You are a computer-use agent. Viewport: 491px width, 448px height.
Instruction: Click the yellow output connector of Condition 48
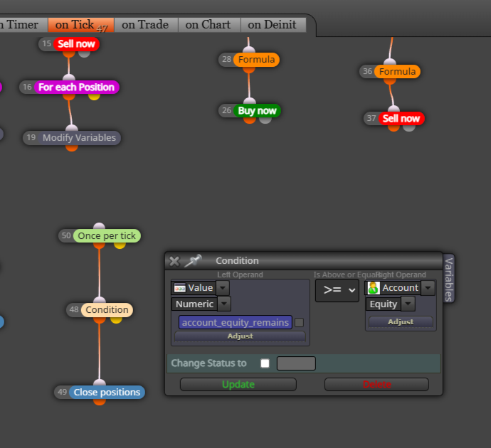pyautogui.click(x=116, y=320)
